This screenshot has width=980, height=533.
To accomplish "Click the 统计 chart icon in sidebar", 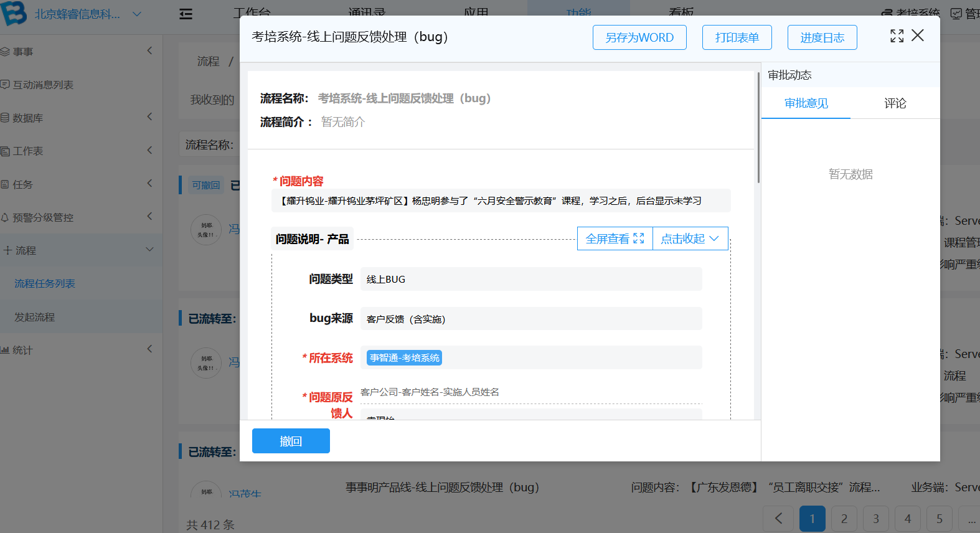I will 5,350.
